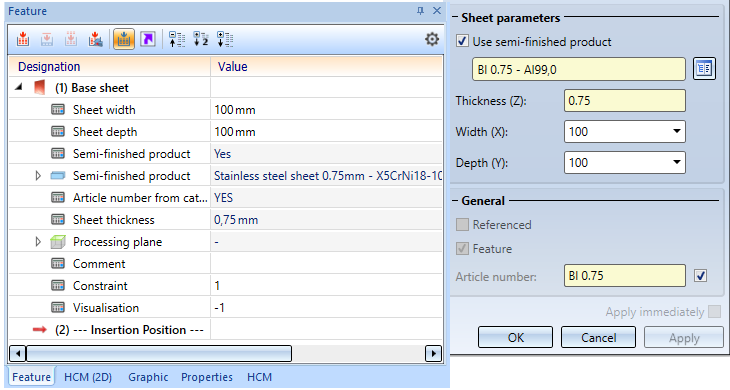Click the Cancel button
The image size is (730, 390).
(x=598, y=337)
